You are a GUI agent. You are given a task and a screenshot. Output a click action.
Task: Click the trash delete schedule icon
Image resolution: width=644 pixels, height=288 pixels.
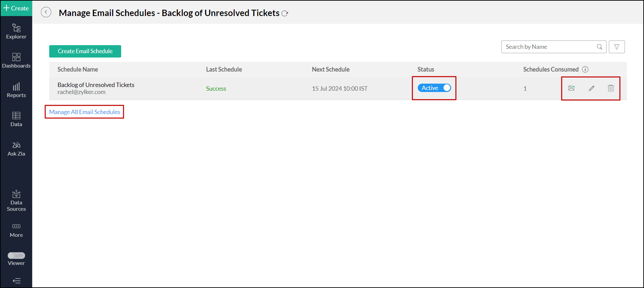[x=611, y=88]
